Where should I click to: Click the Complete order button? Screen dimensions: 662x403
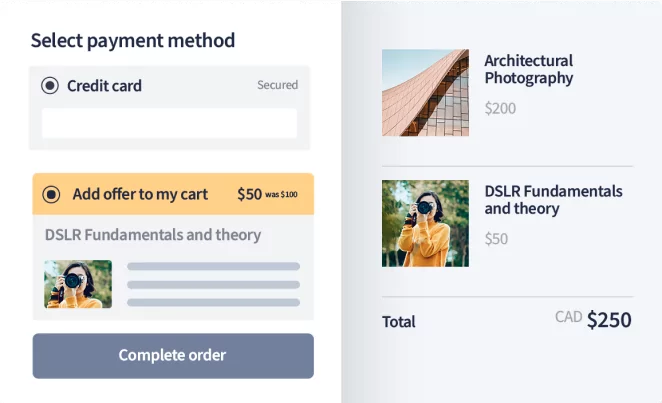pos(173,356)
